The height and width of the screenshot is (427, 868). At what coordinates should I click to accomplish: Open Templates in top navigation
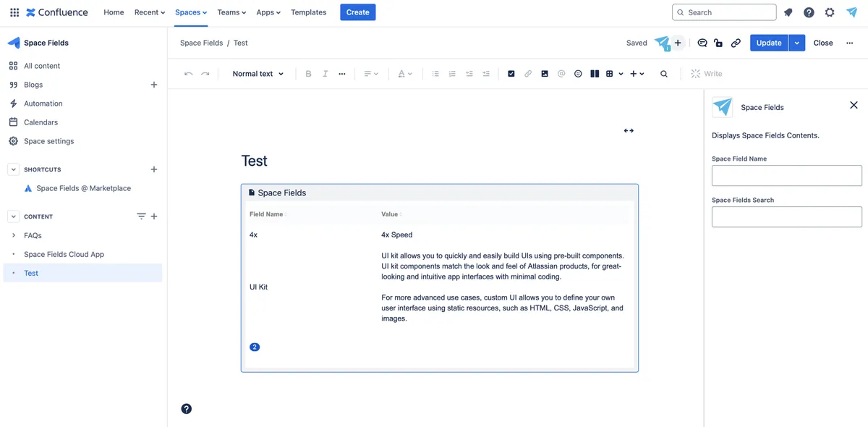(309, 12)
